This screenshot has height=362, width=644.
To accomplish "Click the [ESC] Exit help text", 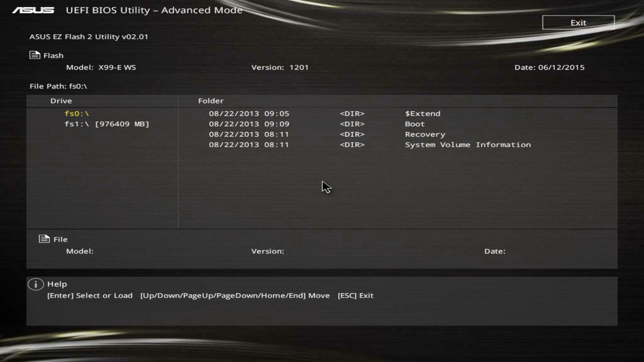I will tap(356, 296).
